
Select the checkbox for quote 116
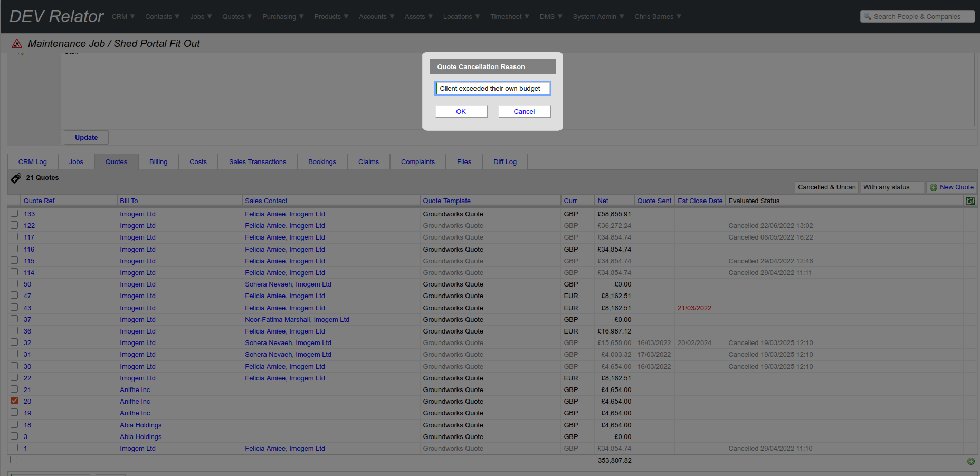[x=14, y=249]
